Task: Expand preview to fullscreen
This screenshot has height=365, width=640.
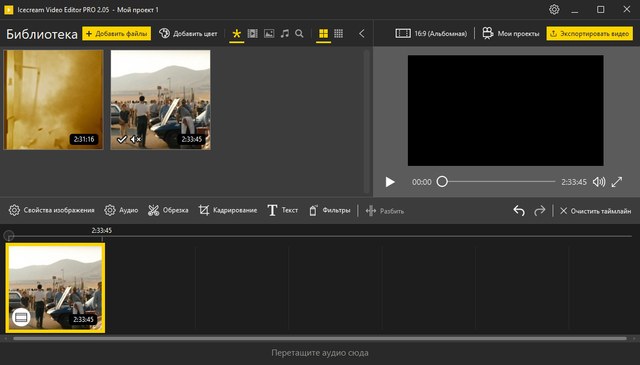Action: 617,182
